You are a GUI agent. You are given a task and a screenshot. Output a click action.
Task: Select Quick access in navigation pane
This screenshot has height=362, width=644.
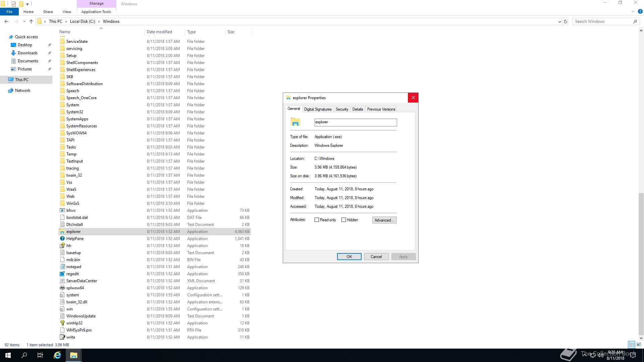26,37
